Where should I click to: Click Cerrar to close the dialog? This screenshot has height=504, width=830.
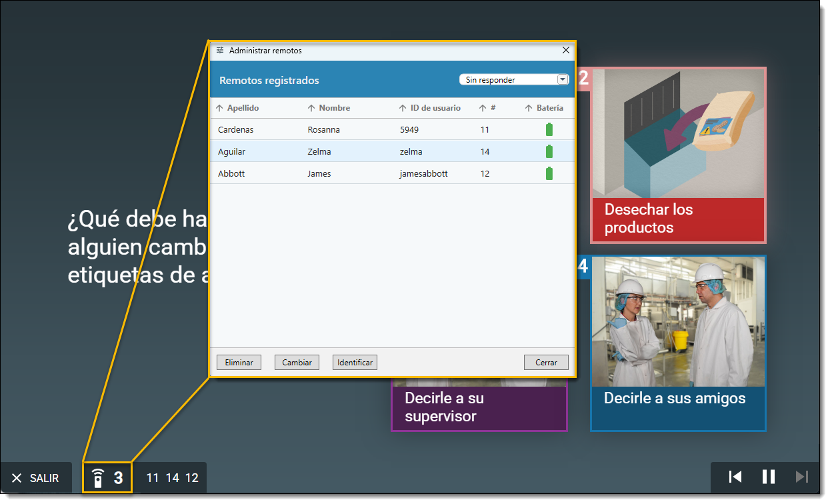(546, 363)
